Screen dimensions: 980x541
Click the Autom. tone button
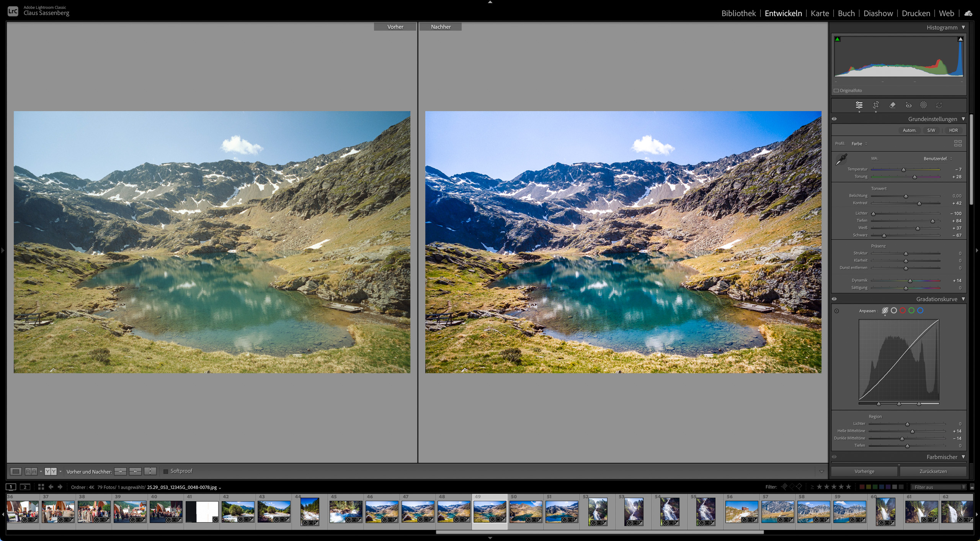tap(910, 130)
